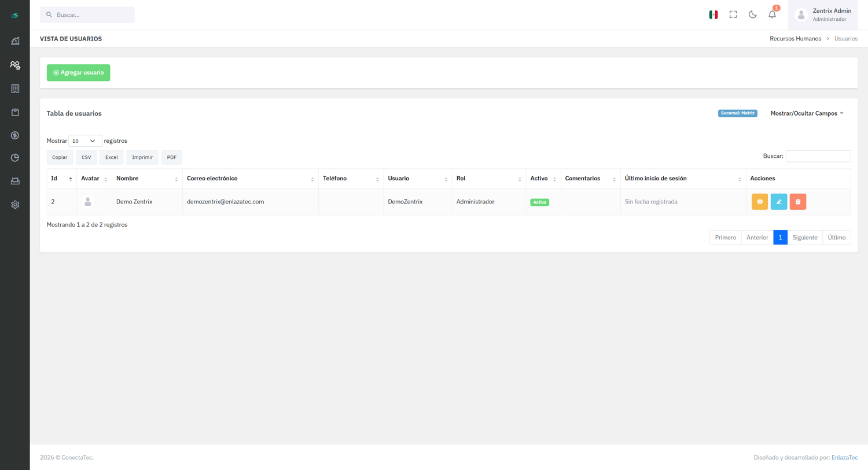Open the Mexican flag language selector
Image resolution: width=868 pixels, height=470 pixels.
click(713, 15)
